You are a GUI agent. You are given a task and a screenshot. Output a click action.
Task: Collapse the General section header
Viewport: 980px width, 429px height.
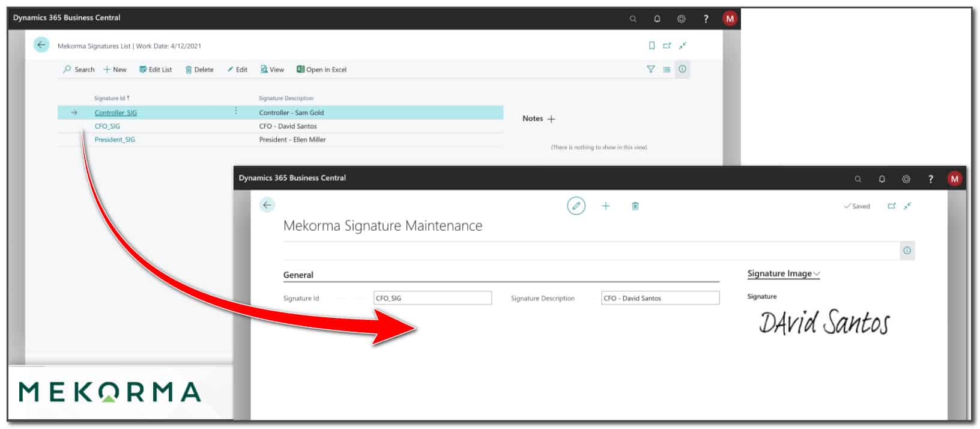[x=298, y=275]
